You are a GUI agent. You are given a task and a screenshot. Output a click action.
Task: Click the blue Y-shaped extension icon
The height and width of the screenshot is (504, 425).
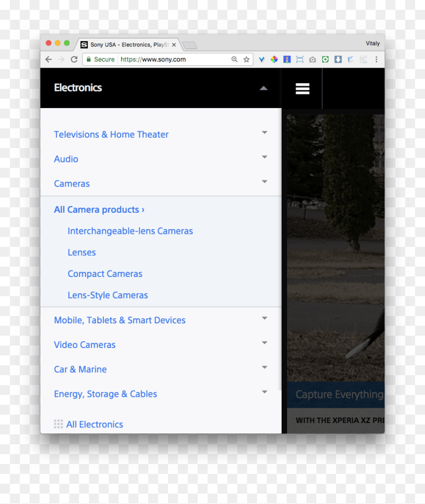click(x=261, y=59)
